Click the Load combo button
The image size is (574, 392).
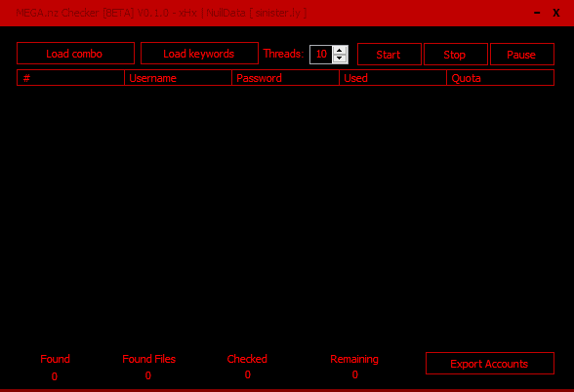click(x=75, y=54)
